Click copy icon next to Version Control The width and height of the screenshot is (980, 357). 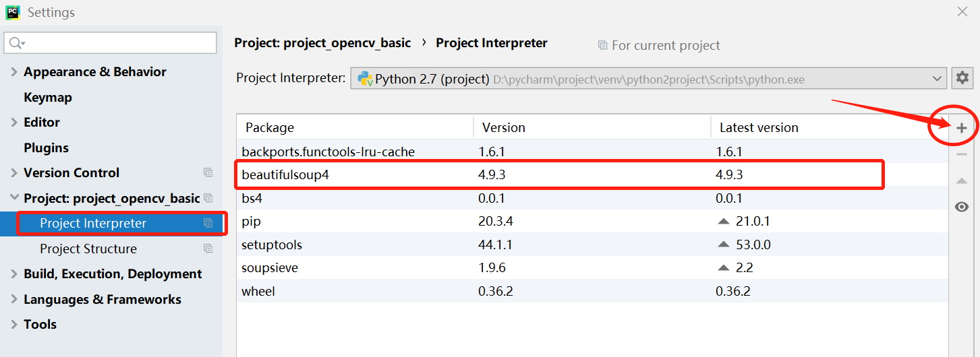click(x=208, y=173)
